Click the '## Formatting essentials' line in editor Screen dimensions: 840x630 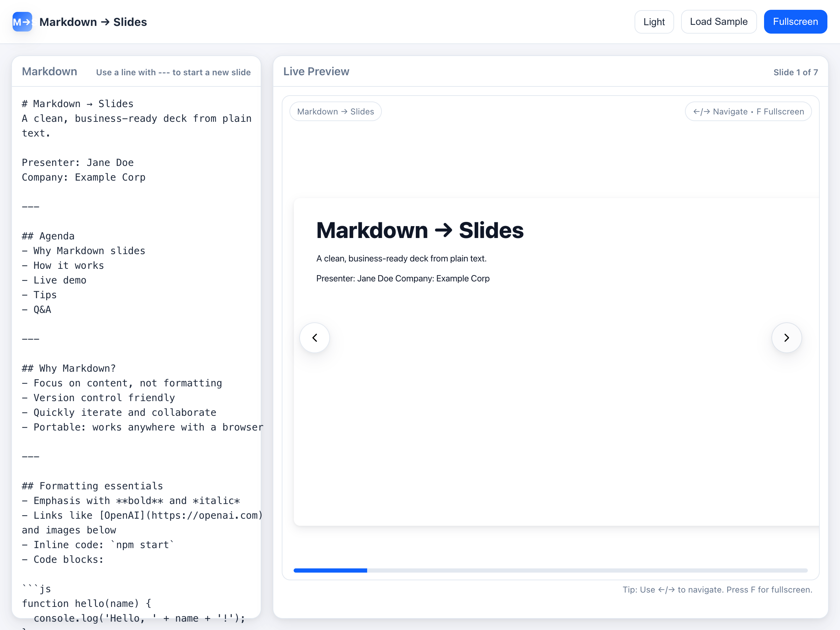tap(92, 486)
